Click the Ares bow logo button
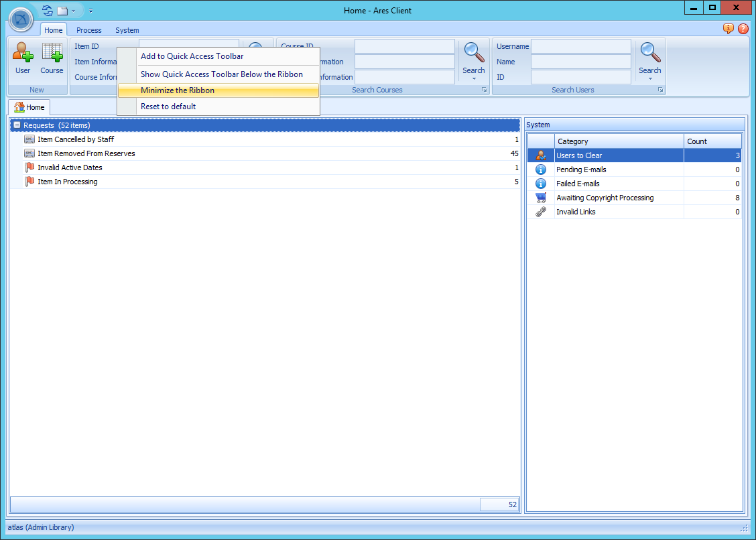This screenshot has width=756, height=540. pyautogui.click(x=20, y=19)
